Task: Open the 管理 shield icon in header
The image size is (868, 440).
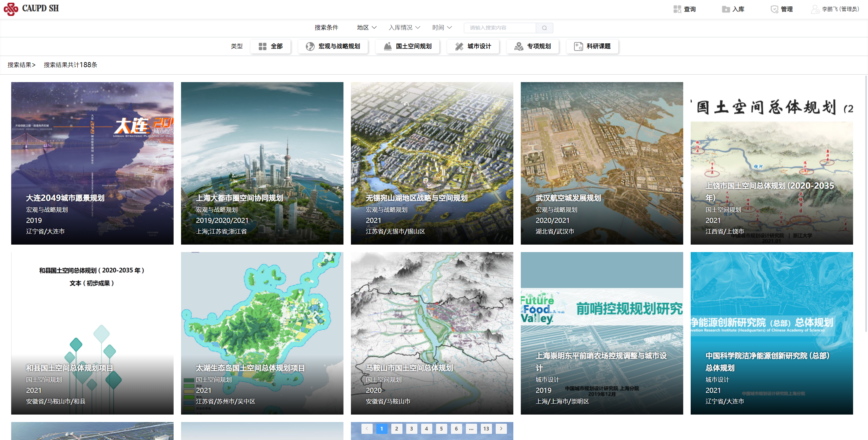Action: click(x=774, y=9)
